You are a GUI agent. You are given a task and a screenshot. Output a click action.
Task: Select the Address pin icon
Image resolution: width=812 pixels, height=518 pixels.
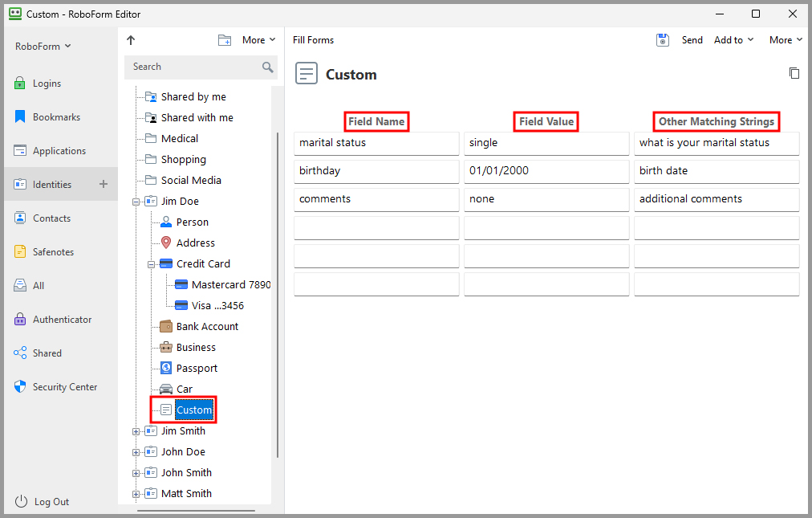tap(166, 243)
